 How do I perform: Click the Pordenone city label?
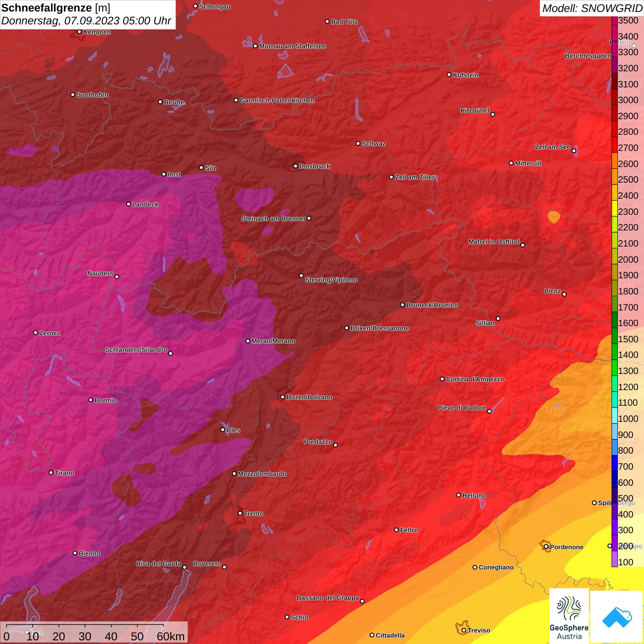(x=567, y=547)
